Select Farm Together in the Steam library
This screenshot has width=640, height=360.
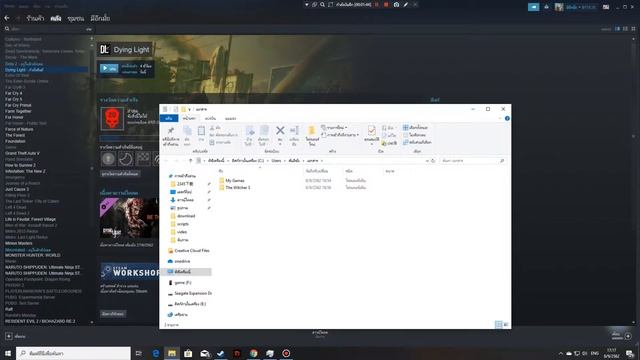18,111
